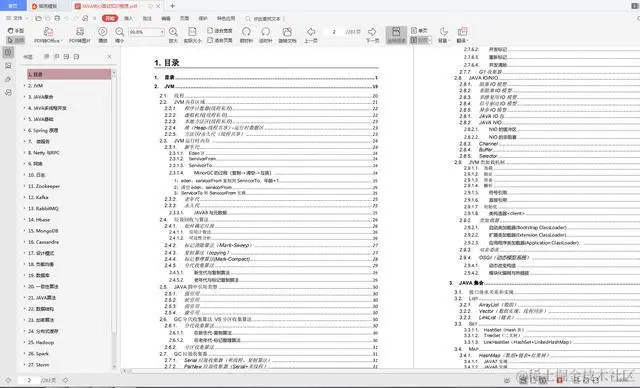640x388 pixels.
Task: Start the Play slideshow mode
Action: click(102, 35)
